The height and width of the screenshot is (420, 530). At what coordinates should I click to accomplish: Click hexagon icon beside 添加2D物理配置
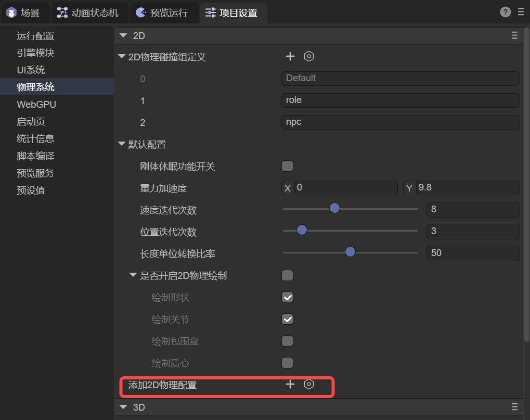309,384
